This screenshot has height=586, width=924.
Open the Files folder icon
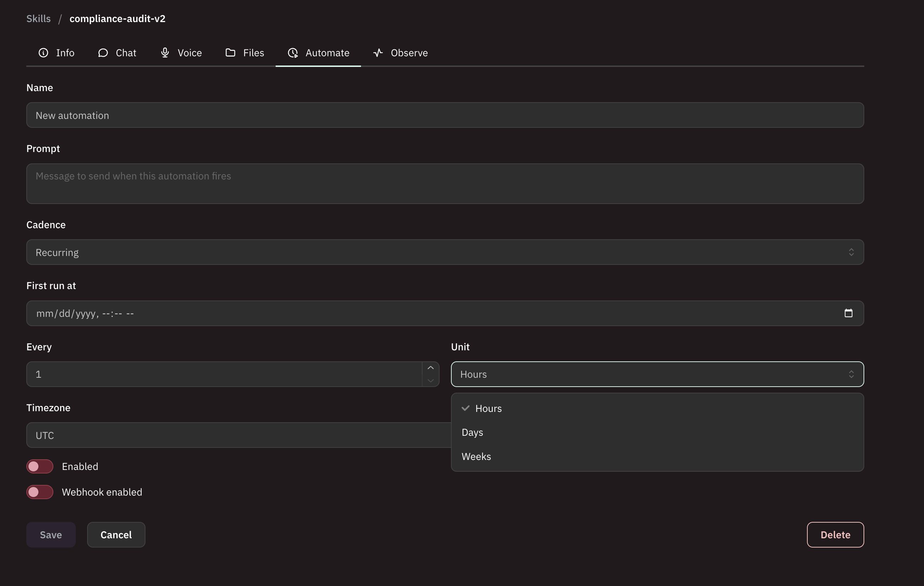point(230,53)
